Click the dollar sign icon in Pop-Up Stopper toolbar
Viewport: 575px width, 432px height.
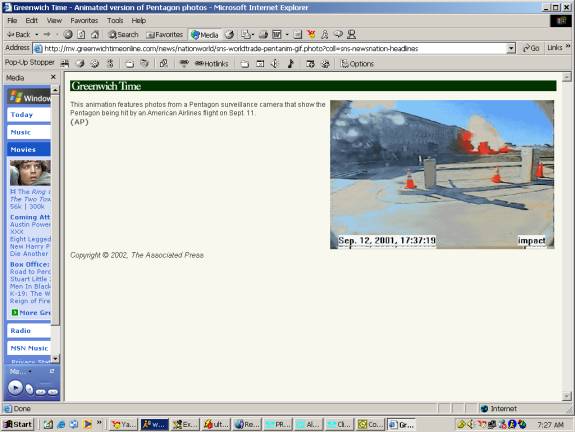coord(110,64)
